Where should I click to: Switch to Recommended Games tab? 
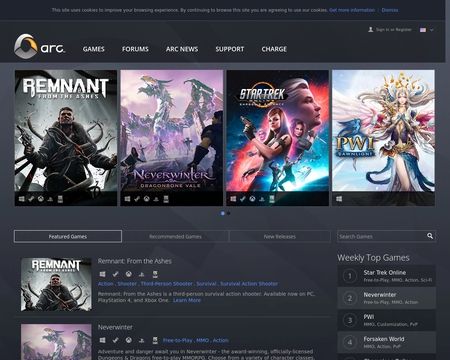[175, 236]
